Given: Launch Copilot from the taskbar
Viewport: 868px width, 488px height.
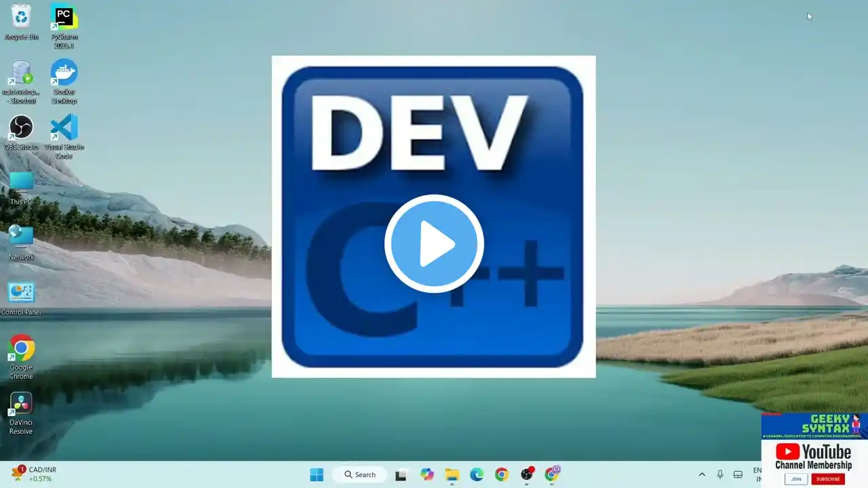Looking at the screenshot, I should click(427, 474).
